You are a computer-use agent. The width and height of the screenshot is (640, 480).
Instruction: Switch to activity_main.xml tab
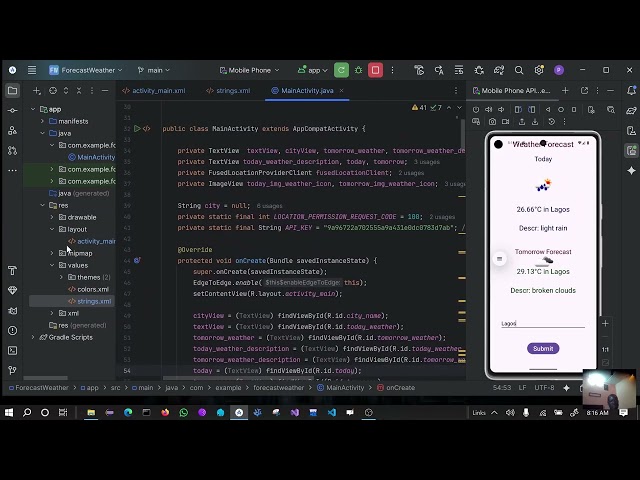(x=154, y=91)
